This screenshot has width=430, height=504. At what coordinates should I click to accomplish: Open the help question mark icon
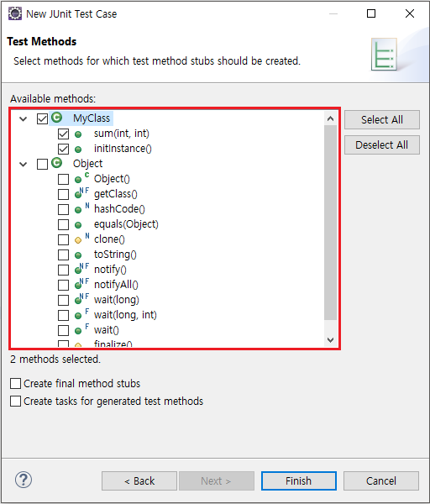click(24, 480)
